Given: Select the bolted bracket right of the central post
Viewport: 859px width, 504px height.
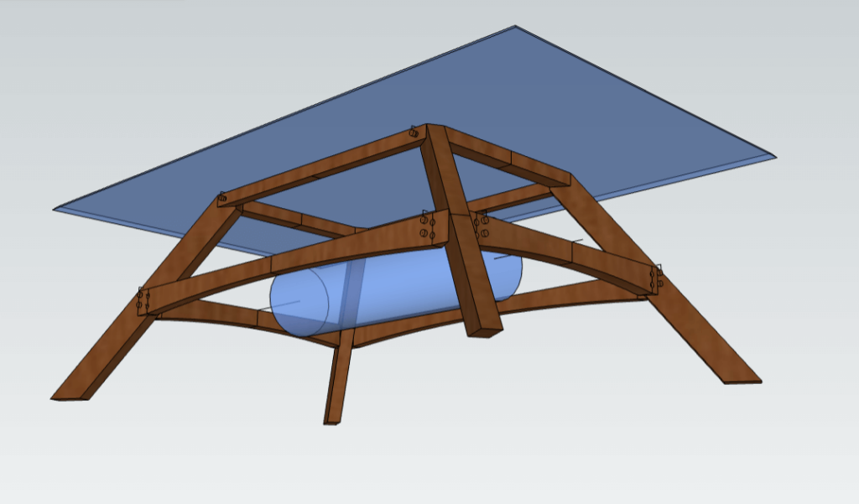Looking at the screenshot, I should 482,226.
